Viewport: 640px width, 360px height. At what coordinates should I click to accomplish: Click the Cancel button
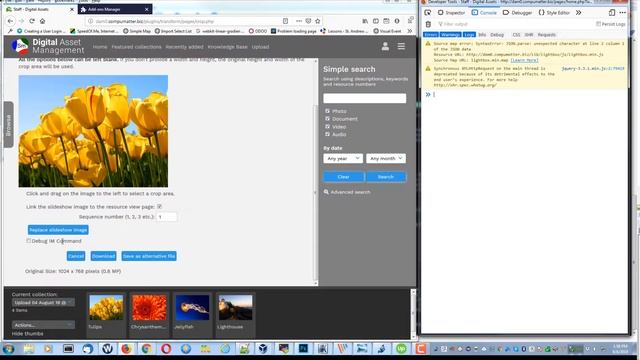tap(76, 256)
